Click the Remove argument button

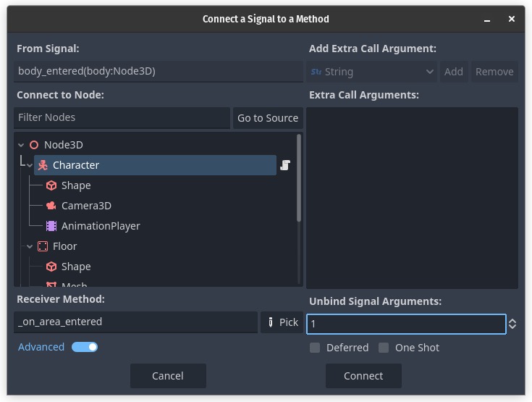point(494,72)
